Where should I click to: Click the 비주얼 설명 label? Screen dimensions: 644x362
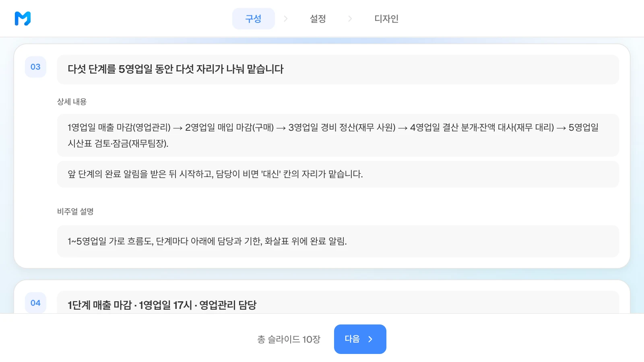[75, 212]
